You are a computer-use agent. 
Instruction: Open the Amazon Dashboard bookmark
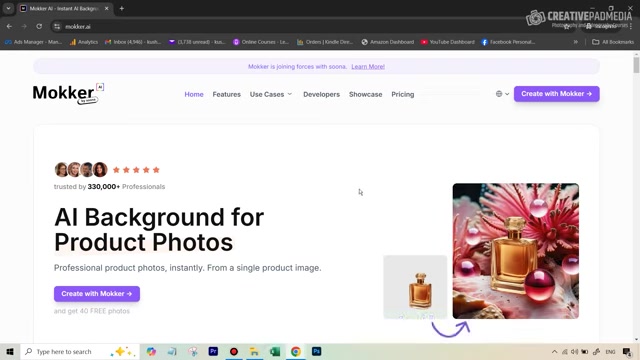pos(388,42)
